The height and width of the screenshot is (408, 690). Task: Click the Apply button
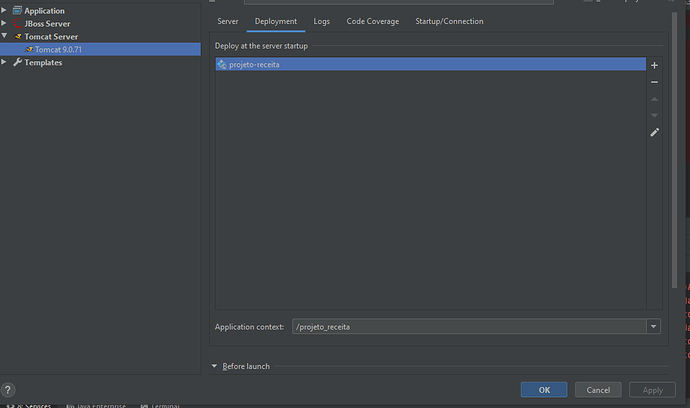click(652, 390)
